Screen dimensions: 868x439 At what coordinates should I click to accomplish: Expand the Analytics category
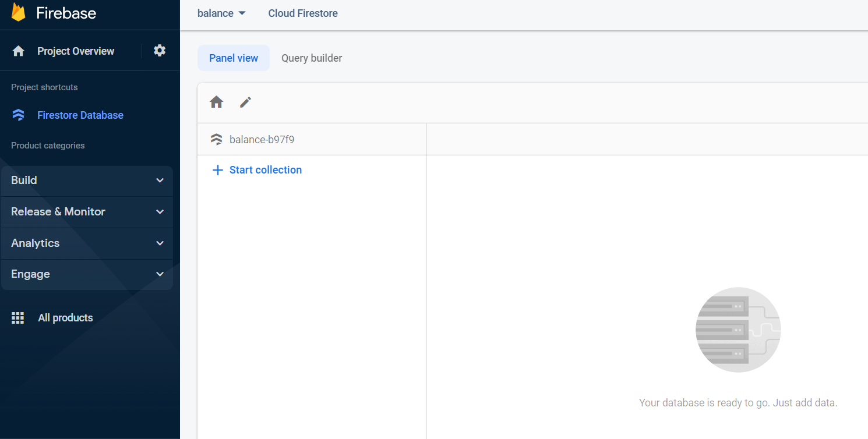coord(87,243)
